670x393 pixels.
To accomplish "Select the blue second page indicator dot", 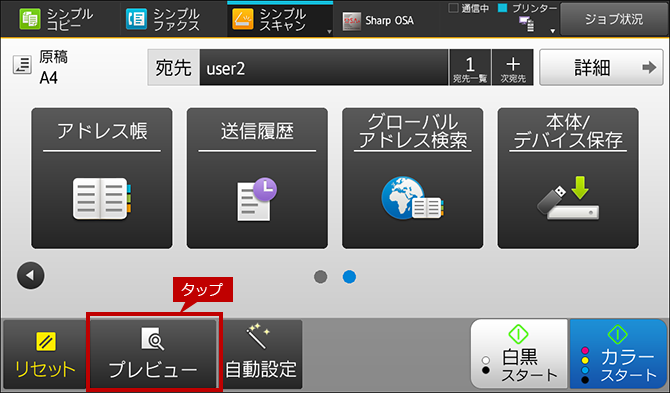I will point(349,277).
